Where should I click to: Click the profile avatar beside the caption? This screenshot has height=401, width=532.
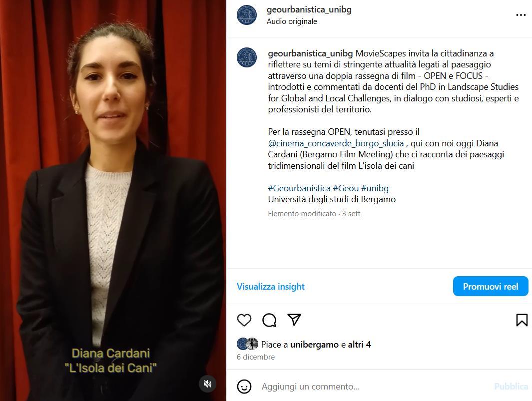click(247, 57)
